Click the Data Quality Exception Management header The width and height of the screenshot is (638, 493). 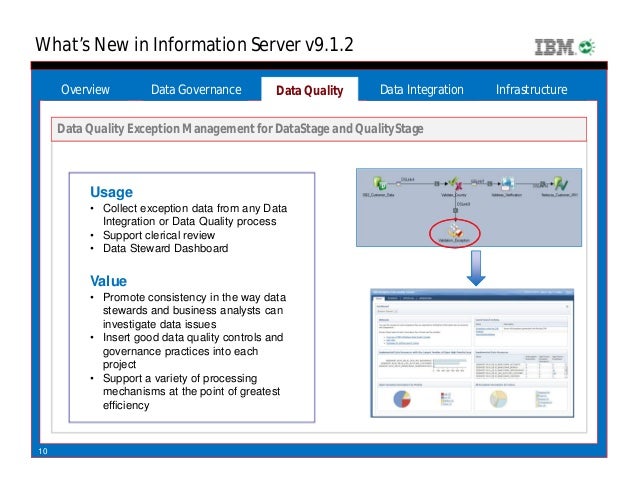[x=319, y=129]
